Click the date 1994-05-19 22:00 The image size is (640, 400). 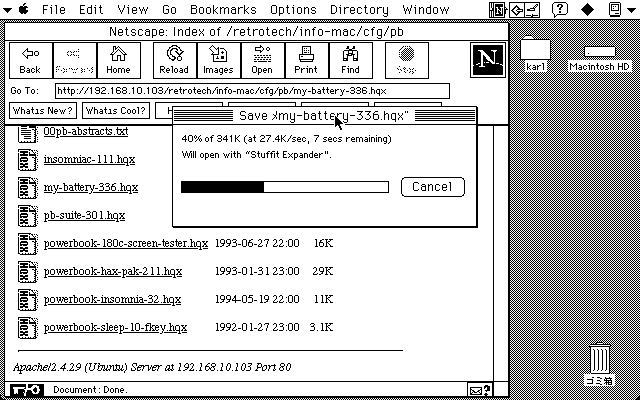[x=257, y=299]
